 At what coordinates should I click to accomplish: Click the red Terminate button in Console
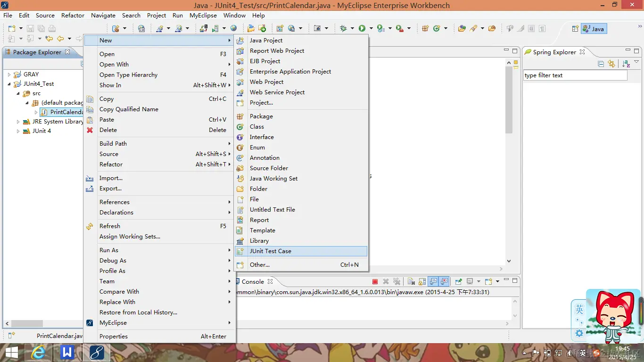click(375, 281)
